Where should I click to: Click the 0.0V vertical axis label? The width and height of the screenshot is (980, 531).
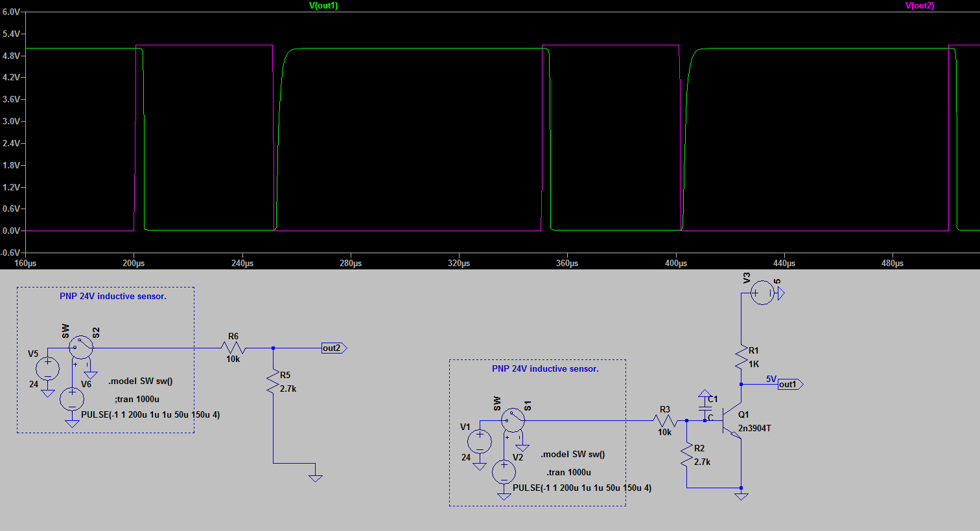coord(11,231)
